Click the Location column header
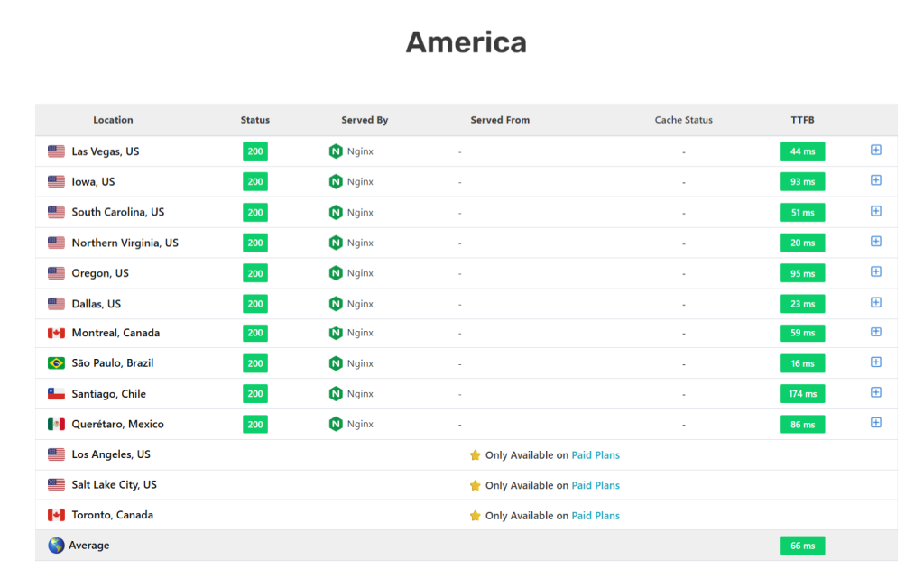This screenshot has height=587, width=924. pos(113,119)
